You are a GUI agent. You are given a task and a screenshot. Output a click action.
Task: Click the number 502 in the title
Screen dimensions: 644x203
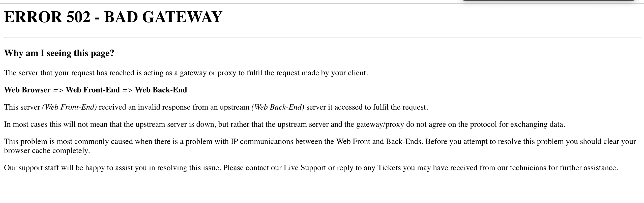[78, 17]
